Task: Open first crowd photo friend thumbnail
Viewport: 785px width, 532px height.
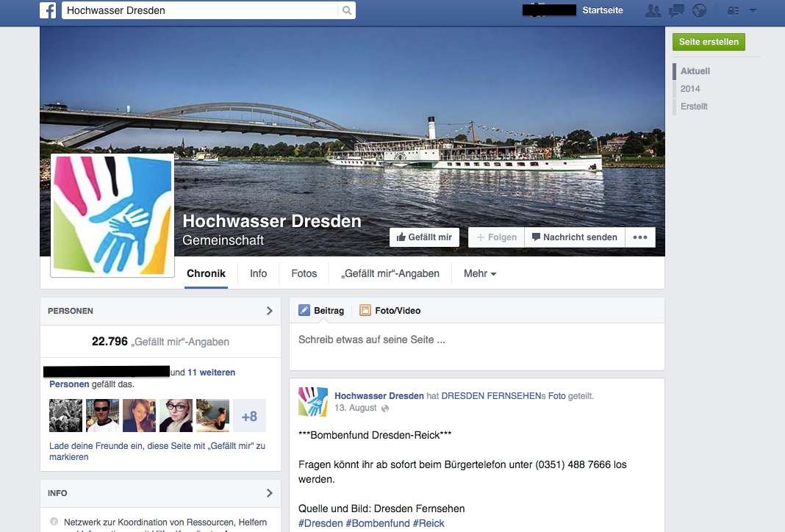Action: click(x=65, y=415)
